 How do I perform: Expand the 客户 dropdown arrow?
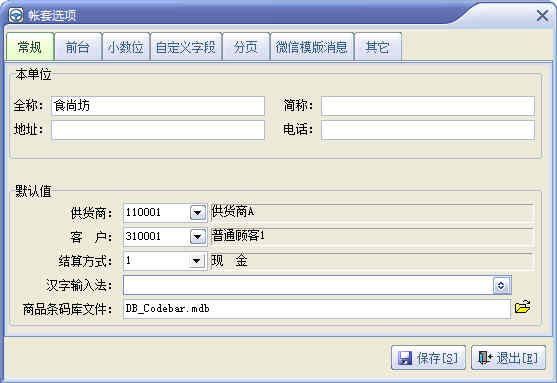point(198,237)
